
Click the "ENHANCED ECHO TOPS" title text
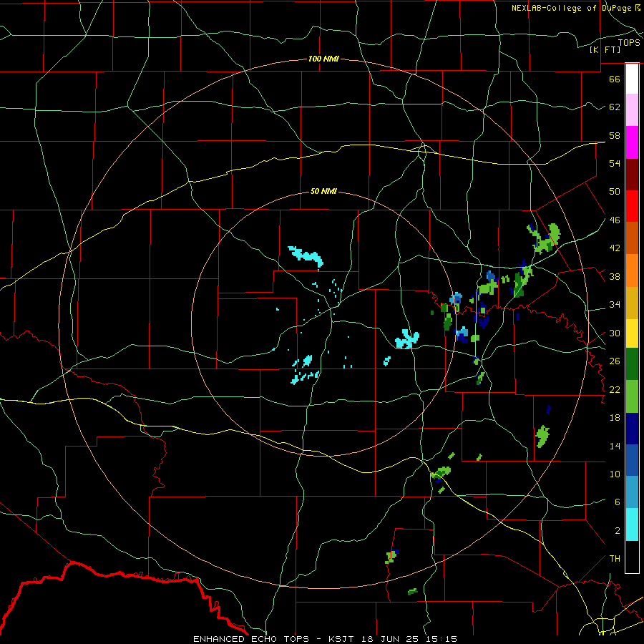pos(251,639)
